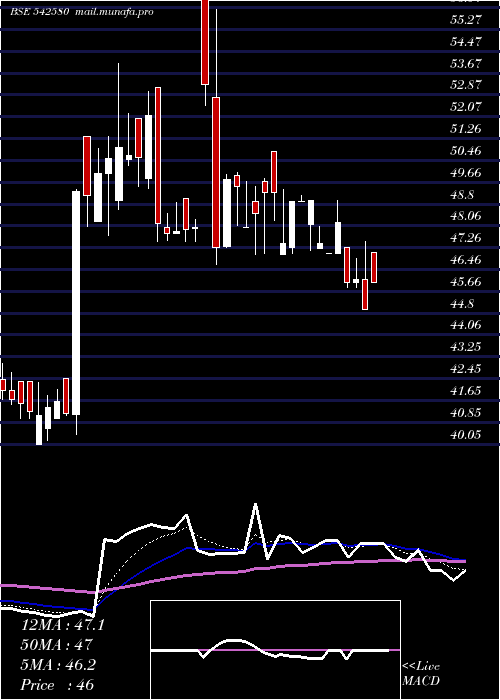Click the 47.26 price axis label

(467, 238)
